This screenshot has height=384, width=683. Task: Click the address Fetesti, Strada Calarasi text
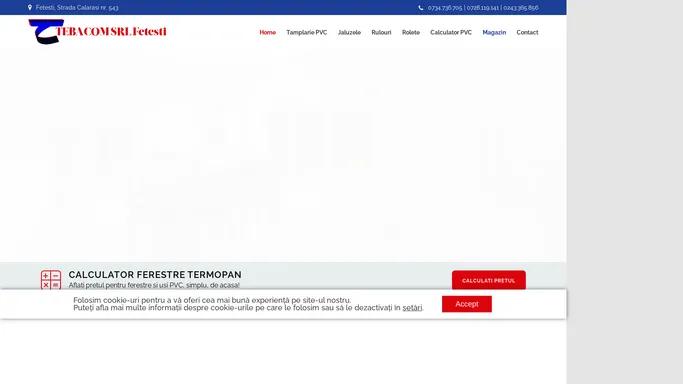pos(77,7)
